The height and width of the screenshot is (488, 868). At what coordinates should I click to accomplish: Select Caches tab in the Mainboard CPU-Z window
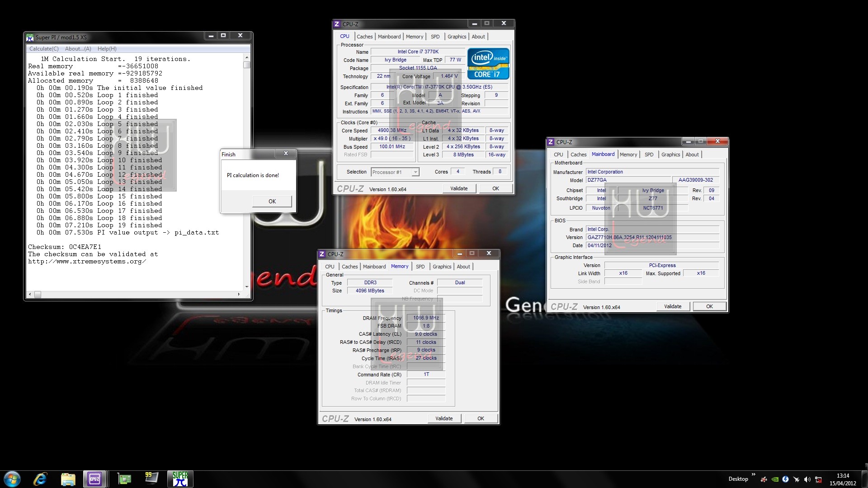578,155
